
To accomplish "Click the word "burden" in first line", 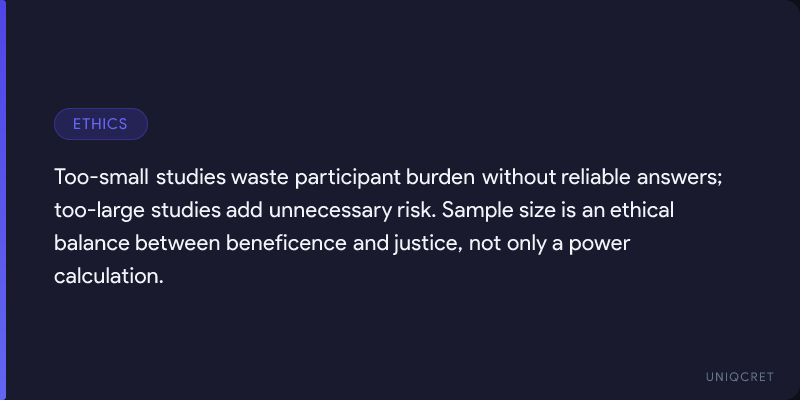I will coord(441,178).
